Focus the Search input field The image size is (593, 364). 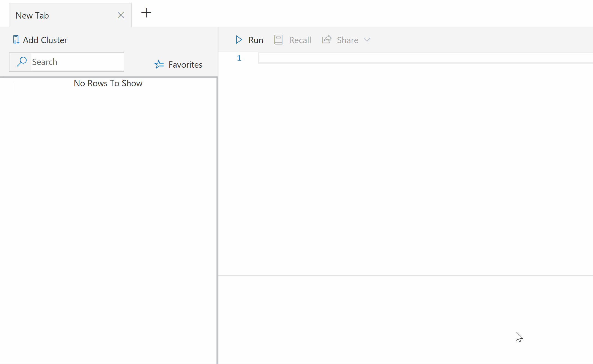(76, 62)
